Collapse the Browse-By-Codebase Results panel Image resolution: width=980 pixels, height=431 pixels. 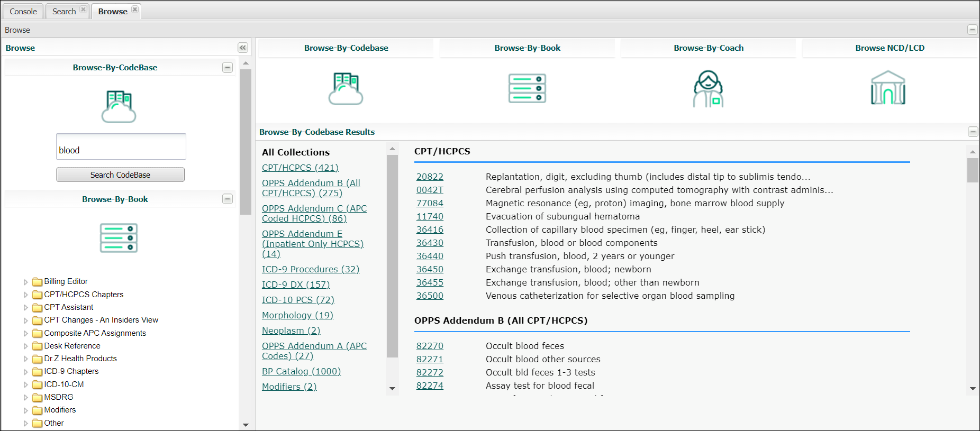tap(973, 132)
